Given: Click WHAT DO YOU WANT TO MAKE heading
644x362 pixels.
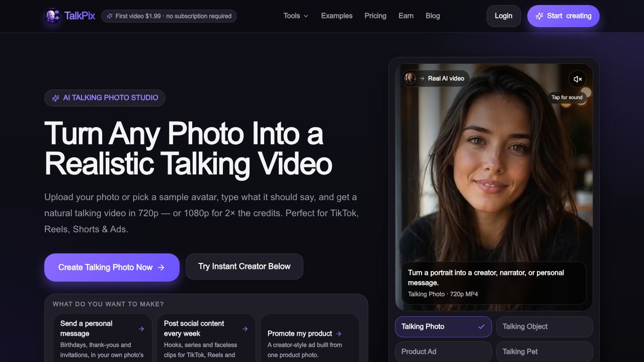Looking at the screenshot, I should coord(108,304).
